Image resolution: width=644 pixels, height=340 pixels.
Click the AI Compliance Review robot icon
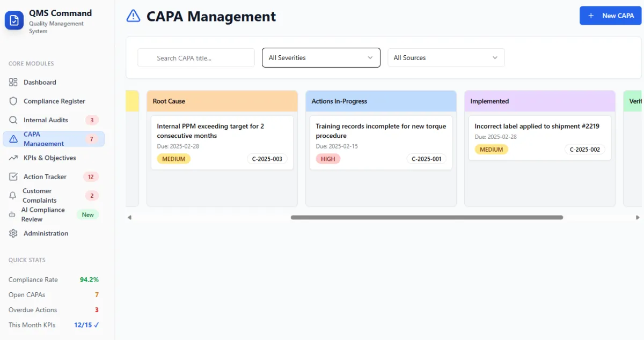click(12, 215)
